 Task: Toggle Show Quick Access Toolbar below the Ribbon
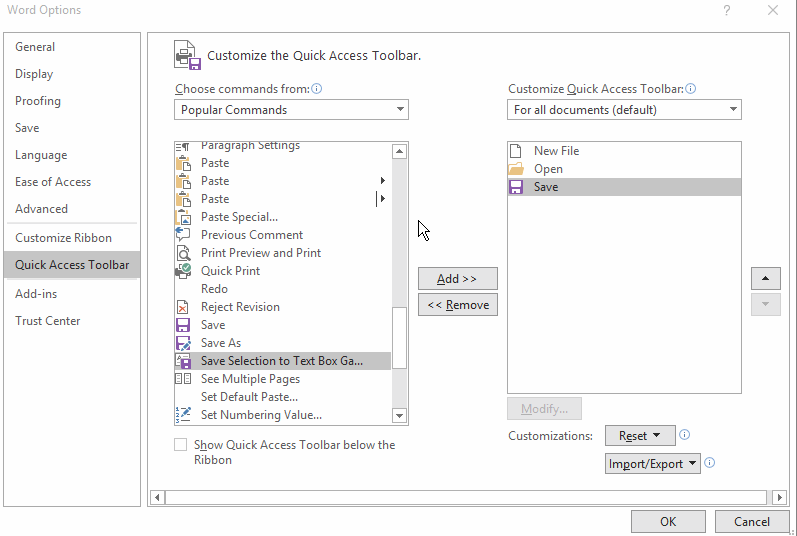pyautogui.click(x=180, y=445)
